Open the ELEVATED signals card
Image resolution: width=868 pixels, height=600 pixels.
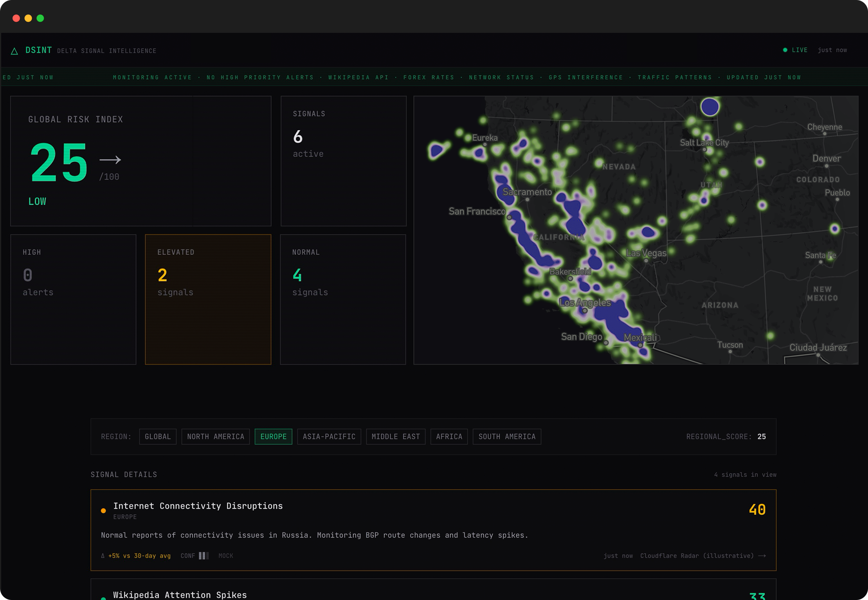coord(208,299)
